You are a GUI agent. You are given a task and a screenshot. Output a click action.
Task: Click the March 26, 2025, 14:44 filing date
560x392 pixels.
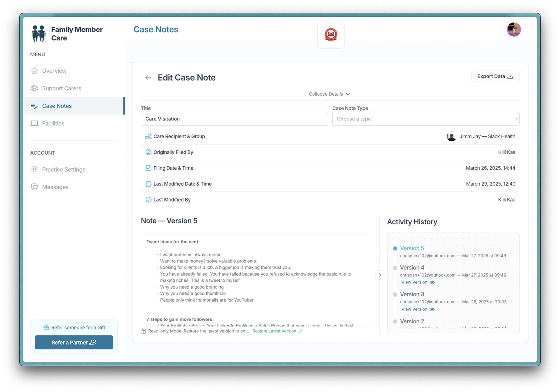click(x=490, y=168)
